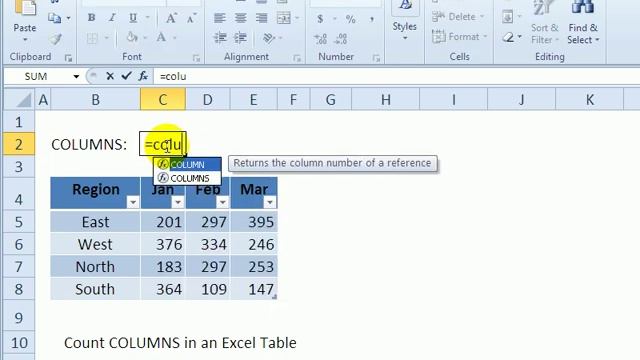
Task: Toggle Bold formatting
Action: pyautogui.click(x=91, y=18)
